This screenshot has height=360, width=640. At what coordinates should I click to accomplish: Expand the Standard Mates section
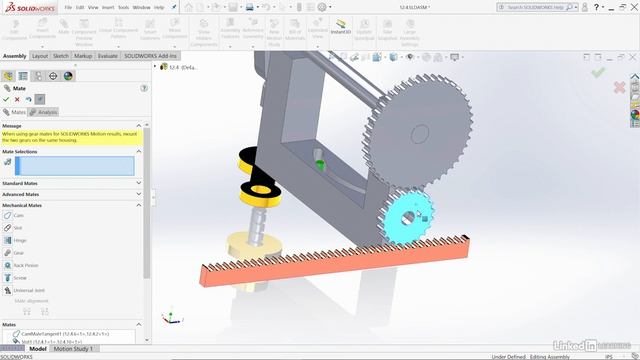click(x=139, y=183)
